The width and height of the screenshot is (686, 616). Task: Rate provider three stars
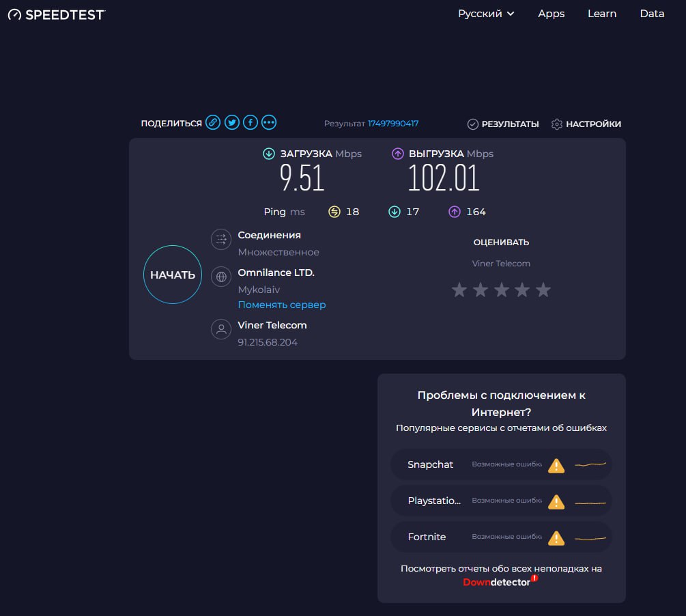(x=502, y=290)
